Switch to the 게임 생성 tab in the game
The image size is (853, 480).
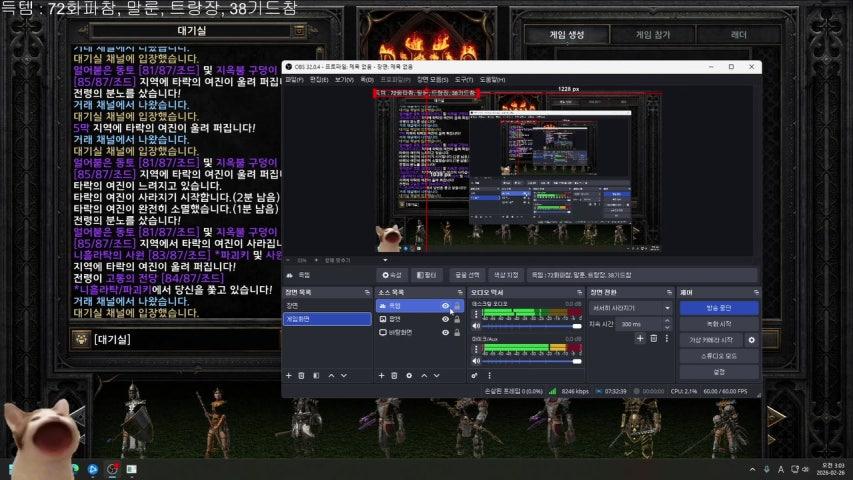point(567,35)
